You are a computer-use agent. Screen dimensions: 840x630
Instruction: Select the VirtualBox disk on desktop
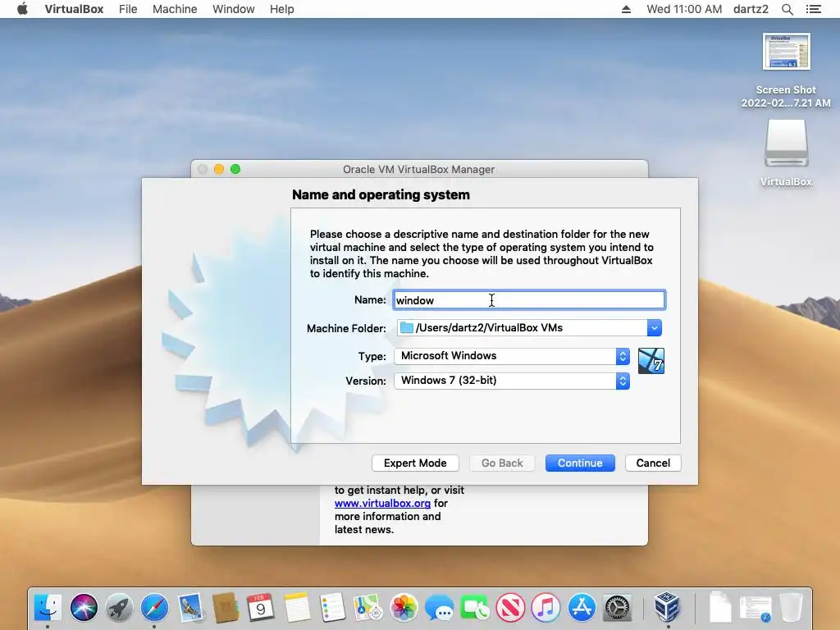786,153
